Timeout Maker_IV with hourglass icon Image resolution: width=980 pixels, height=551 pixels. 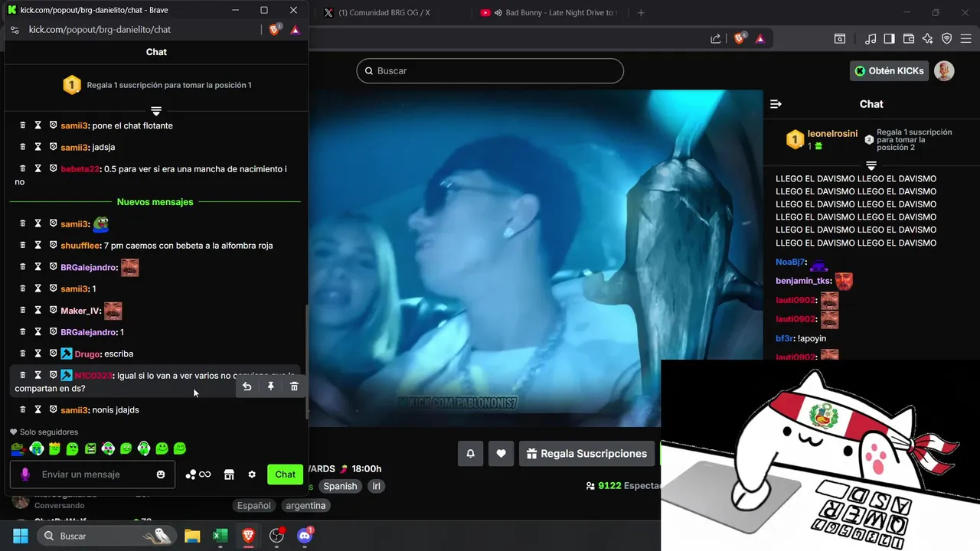(x=38, y=310)
